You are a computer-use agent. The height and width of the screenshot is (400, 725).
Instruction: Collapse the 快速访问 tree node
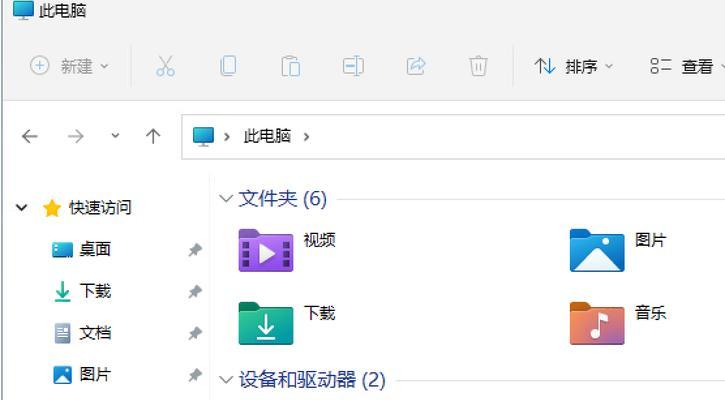pyautogui.click(x=22, y=208)
